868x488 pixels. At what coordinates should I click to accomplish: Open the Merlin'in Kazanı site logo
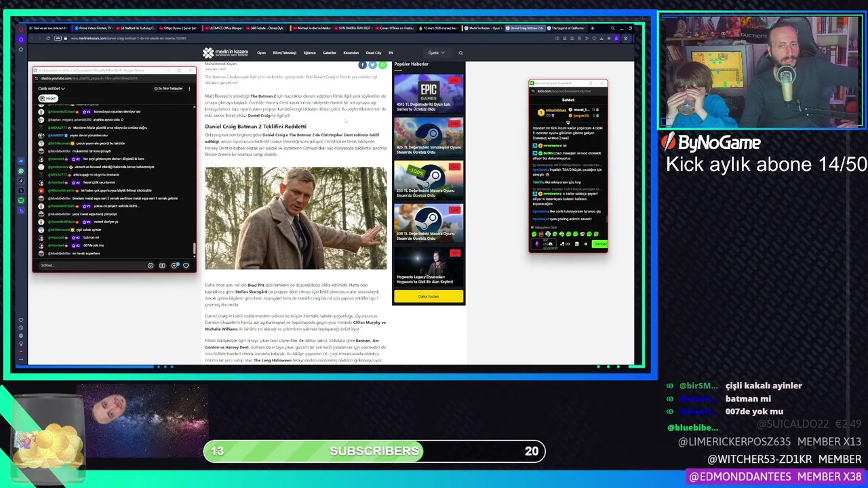click(x=225, y=53)
